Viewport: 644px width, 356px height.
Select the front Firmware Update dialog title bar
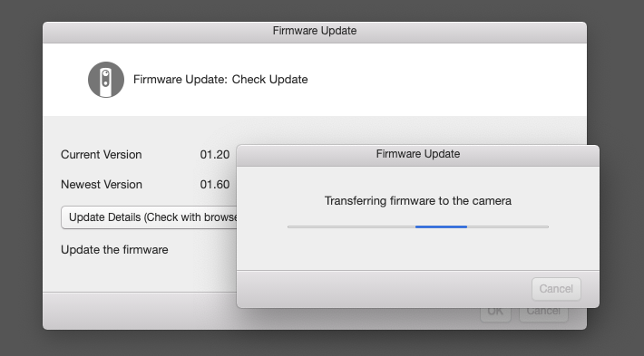tap(418, 155)
